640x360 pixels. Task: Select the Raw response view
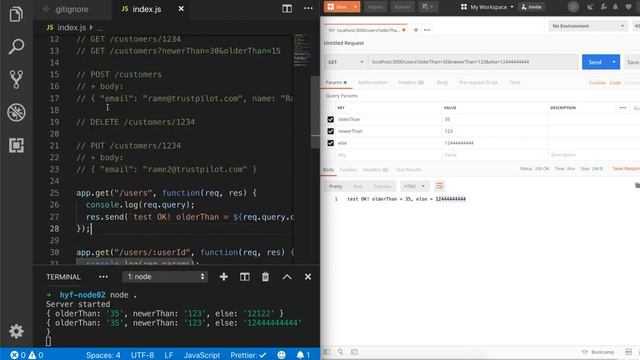pyautogui.click(x=358, y=186)
